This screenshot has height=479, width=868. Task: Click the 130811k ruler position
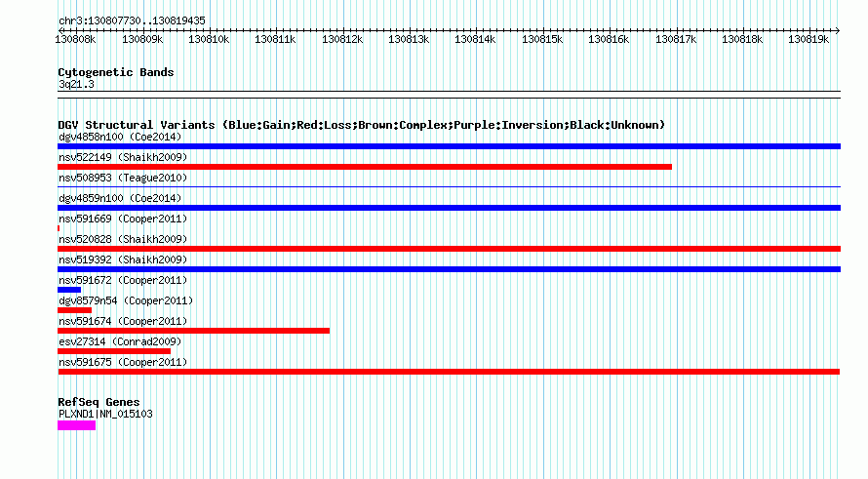pyautogui.click(x=275, y=39)
